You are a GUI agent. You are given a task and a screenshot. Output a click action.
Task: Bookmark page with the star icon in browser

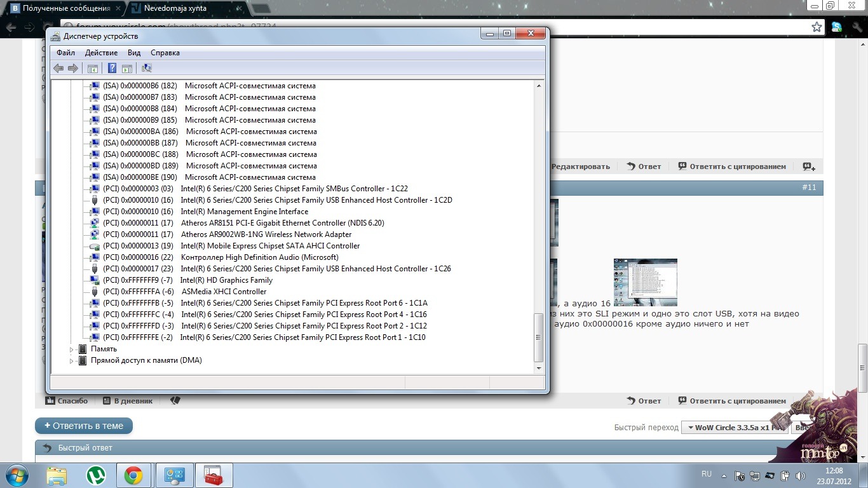(x=817, y=27)
